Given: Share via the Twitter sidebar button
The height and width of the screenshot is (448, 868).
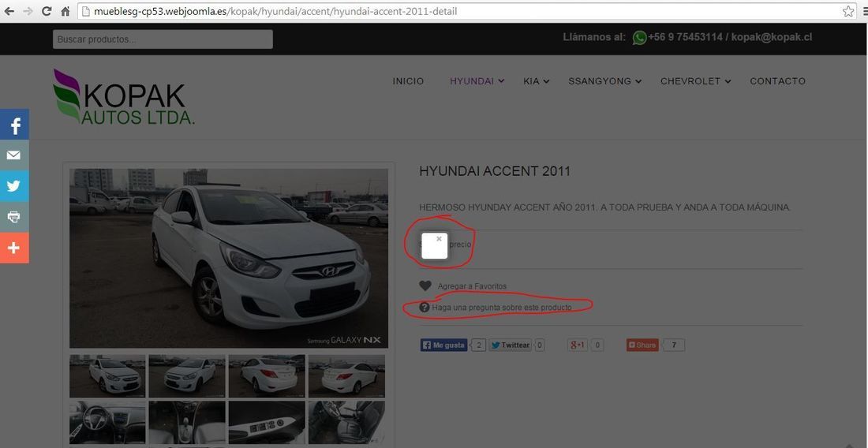Looking at the screenshot, I should (x=14, y=186).
